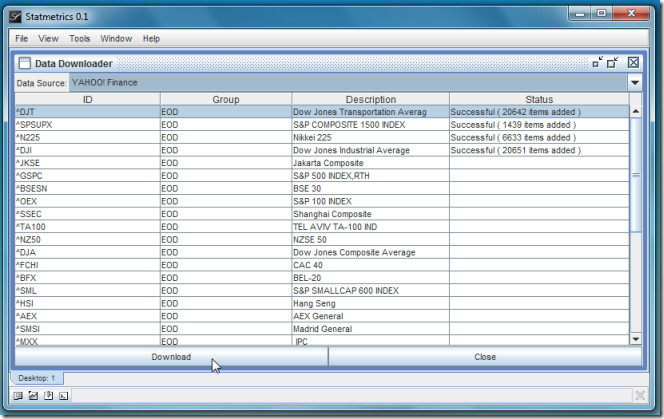Select the ^GSPC row
The height and width of the screenshot is (419, 664).
(x=322, y=175)
